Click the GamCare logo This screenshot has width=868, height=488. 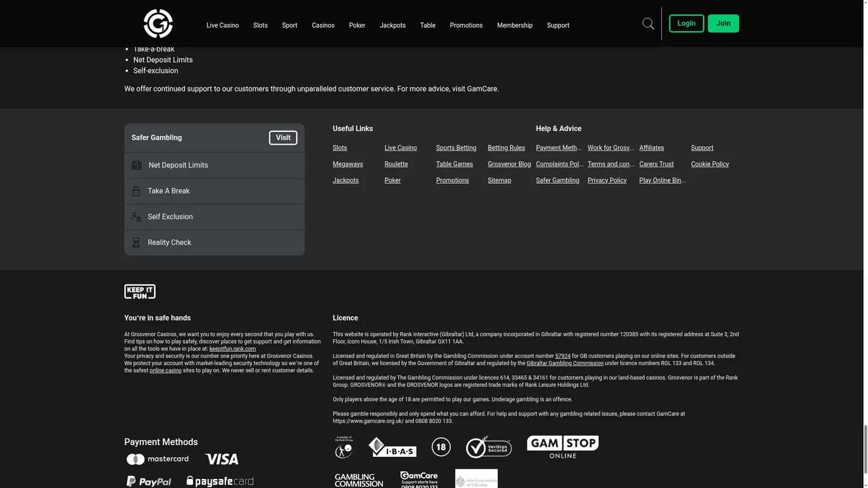point(419,480)
